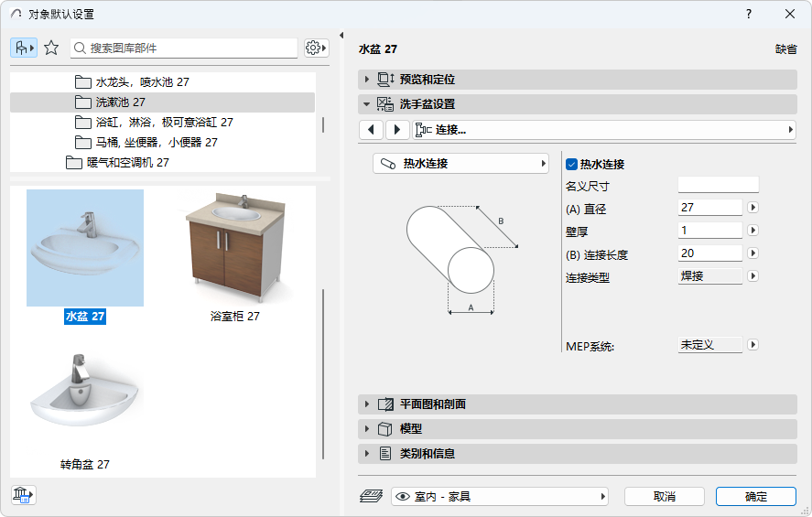
Task: Select the 水盆 27 thumbnail
Action: coord(85,248)
